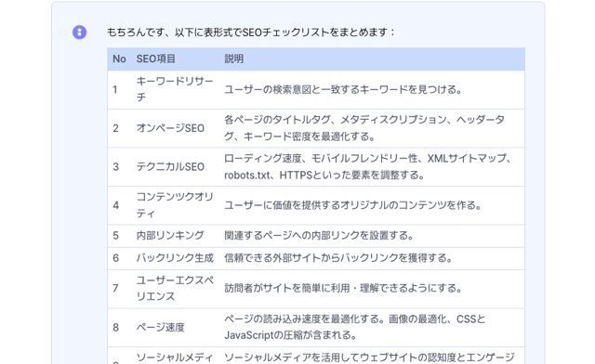
Task: Select the "バックリンク生成" cell
Action: [175, 258]
